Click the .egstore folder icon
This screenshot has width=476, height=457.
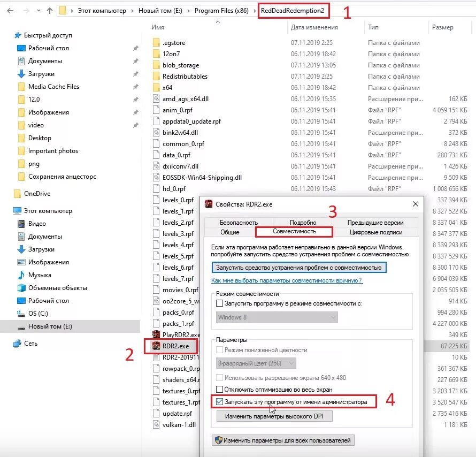click(x=156, y=42)
